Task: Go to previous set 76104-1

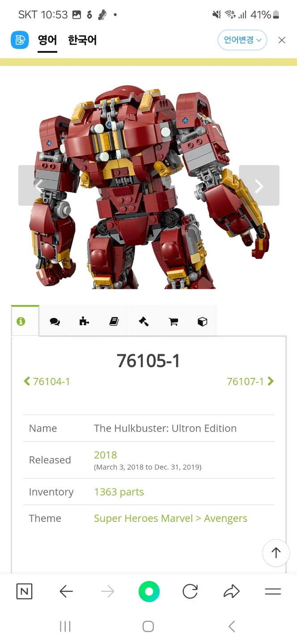Action: [x=47, y=381]
